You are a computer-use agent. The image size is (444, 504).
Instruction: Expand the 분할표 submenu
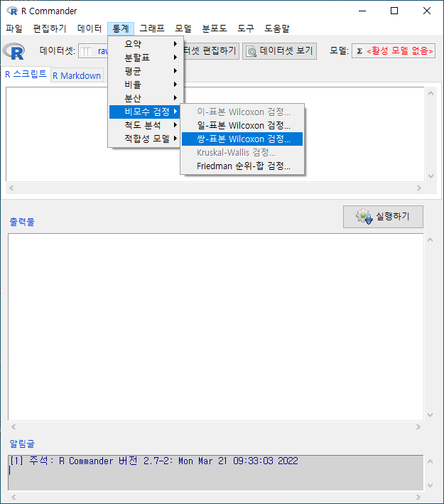click(146, 57)
